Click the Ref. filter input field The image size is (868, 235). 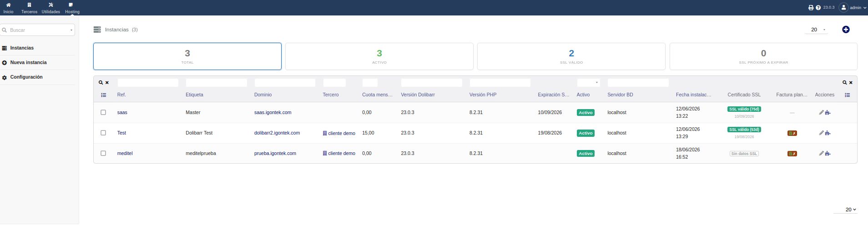148,83
